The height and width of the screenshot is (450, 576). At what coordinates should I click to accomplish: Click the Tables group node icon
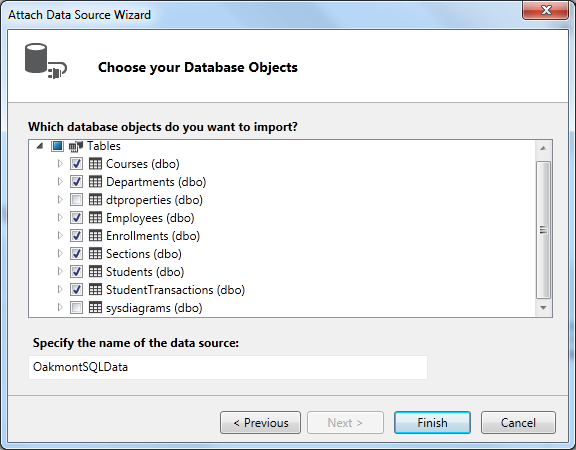[76, 146]
